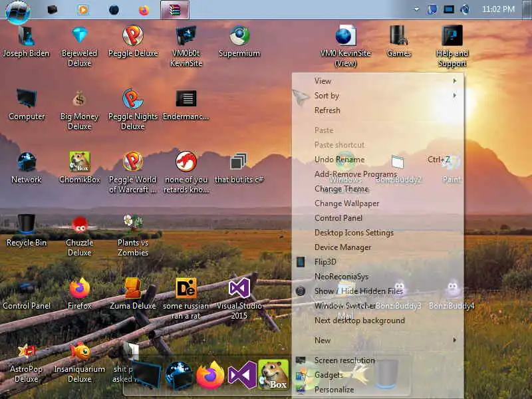
Task: Show hidden tray icons arrow
Action: pyautogui.click(x=416, y=9)
